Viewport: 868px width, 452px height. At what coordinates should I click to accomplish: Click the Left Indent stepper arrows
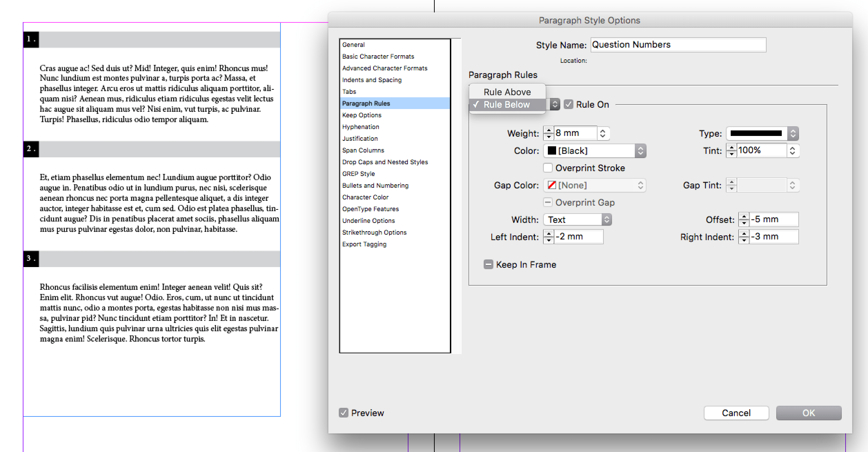pos(548,237)
